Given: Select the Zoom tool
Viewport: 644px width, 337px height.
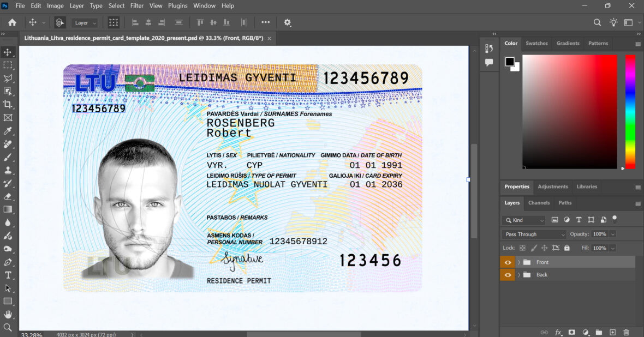Looking at the screenshot, I should point(8,327).
